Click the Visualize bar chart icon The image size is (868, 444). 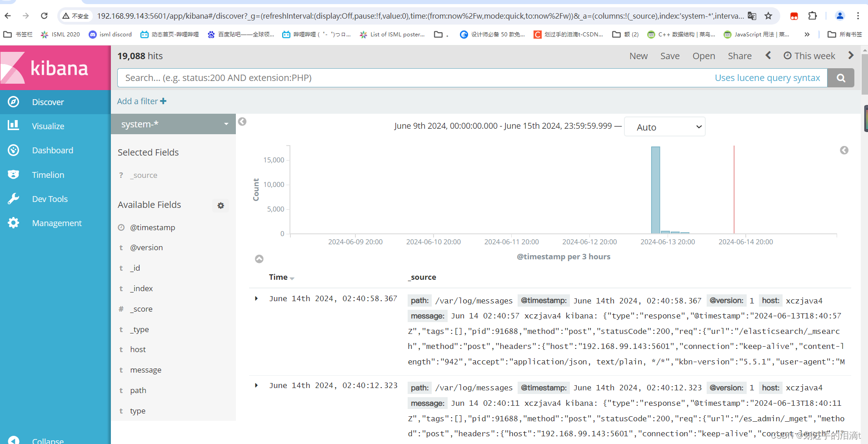pos(14,125)
